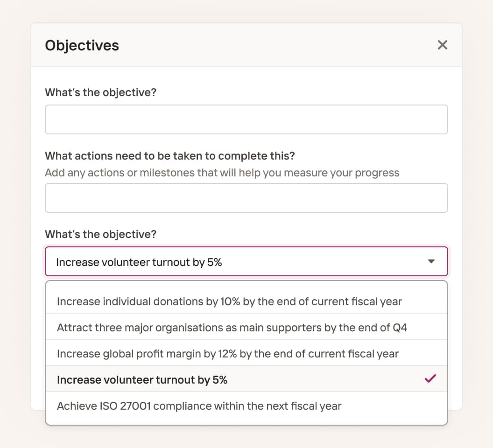Viewport: 493px width, 448px height.
Task: Click the Add any actions or milestones helper text
Action: [222, 173]
